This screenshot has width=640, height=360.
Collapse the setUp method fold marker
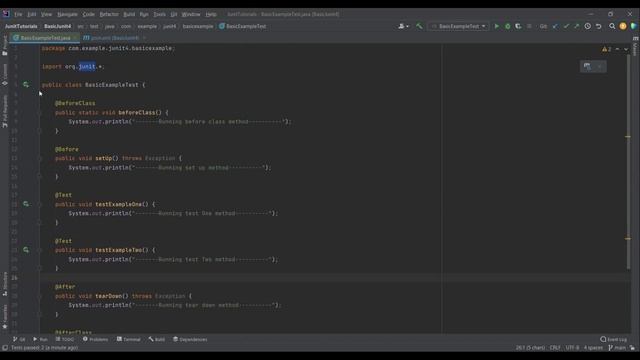click(x=40, y=158)
